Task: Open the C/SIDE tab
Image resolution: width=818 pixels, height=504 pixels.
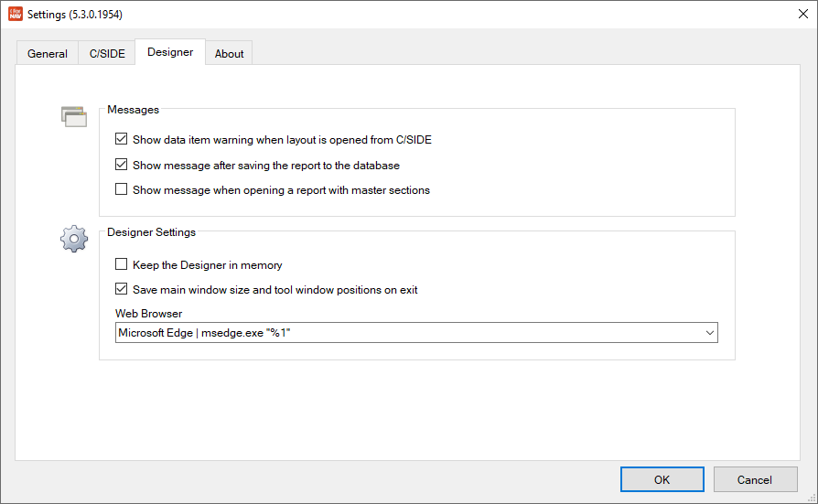Action: coord(107,53)
